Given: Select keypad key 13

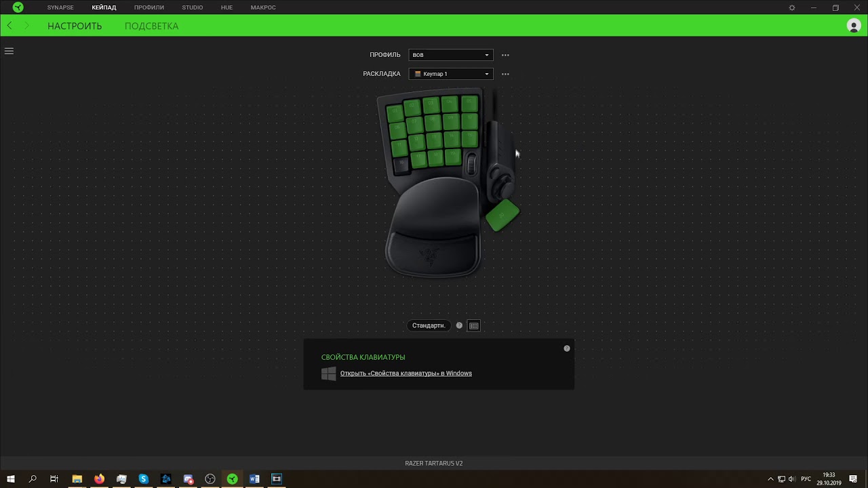Looking at the screenshot, I should coord(435,140).
